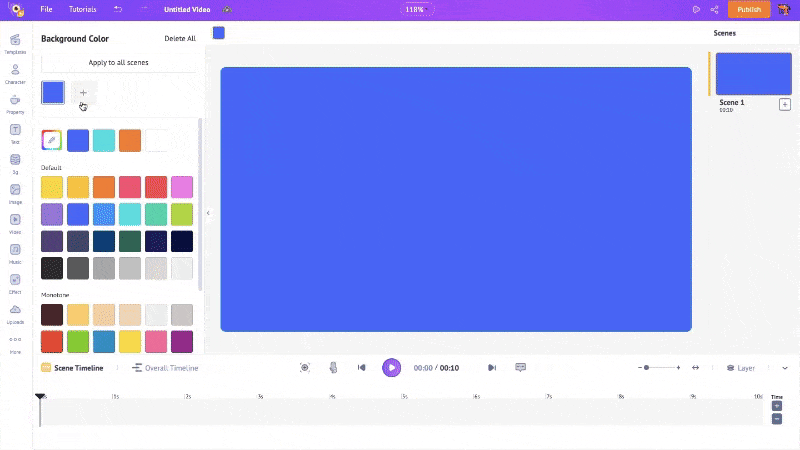Select the Text tool in the sidebar

15,132
